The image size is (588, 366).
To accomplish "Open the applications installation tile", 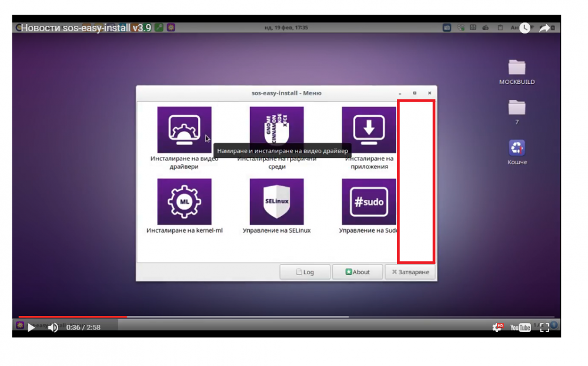I will (369, 130).
